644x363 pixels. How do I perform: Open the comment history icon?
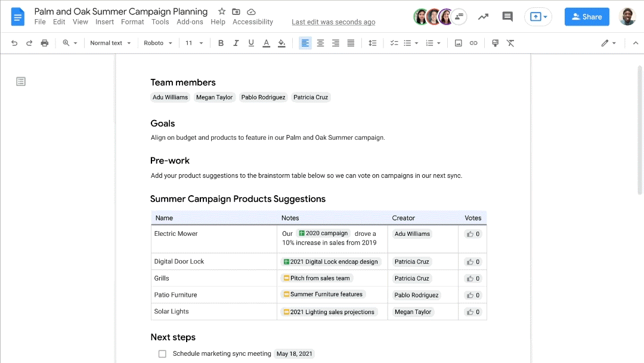coord(507,17)
